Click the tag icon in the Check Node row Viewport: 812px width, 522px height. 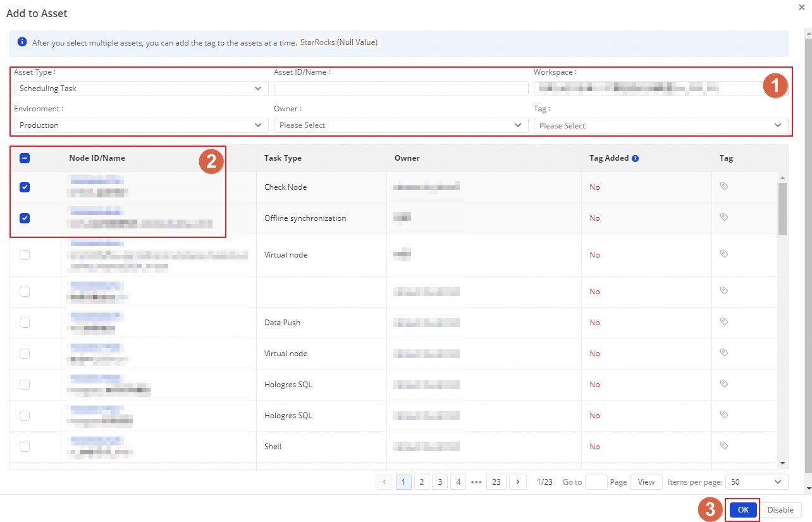[724, 187]
